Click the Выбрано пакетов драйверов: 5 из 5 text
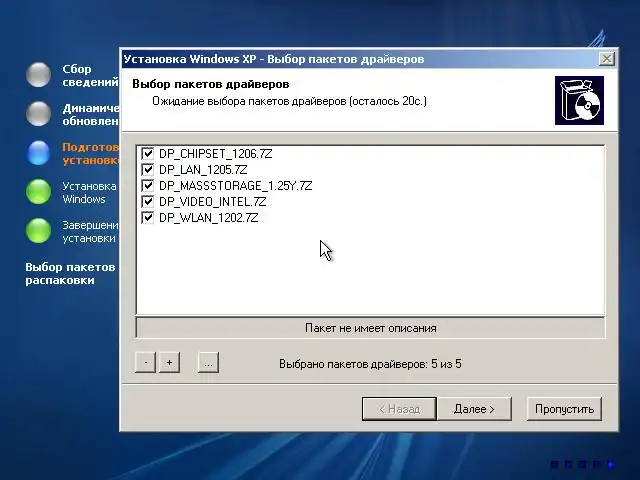The height and width of the screenshot is (480, 640). (x=370, y=364)
